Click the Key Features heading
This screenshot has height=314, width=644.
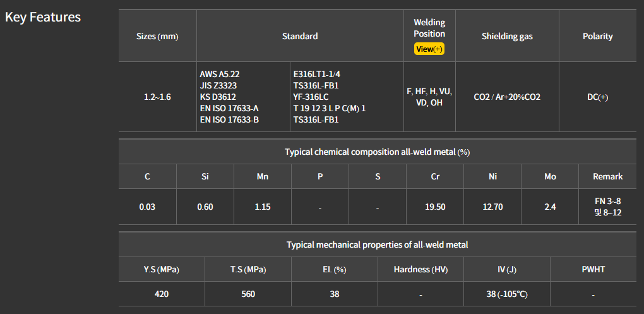tap(43, 17)
